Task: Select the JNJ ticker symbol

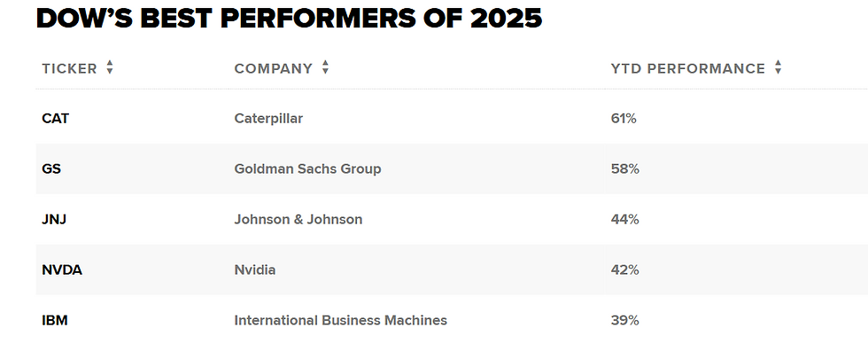Action: (x=54, y=219)
